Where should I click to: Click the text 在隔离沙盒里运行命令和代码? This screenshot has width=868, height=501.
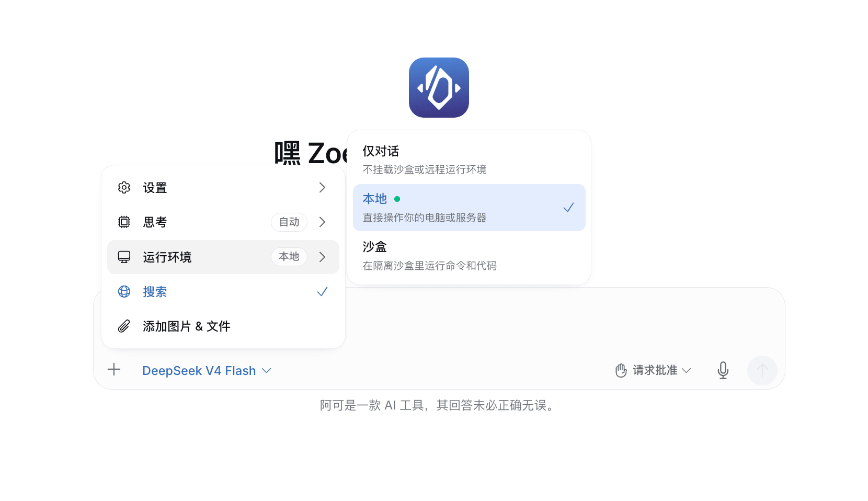(x=430, y=266)
